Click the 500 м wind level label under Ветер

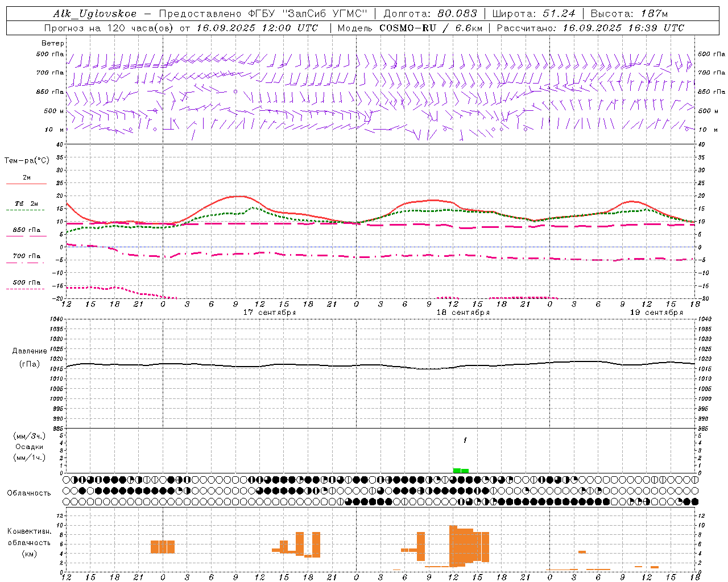(x=54, y=111)
